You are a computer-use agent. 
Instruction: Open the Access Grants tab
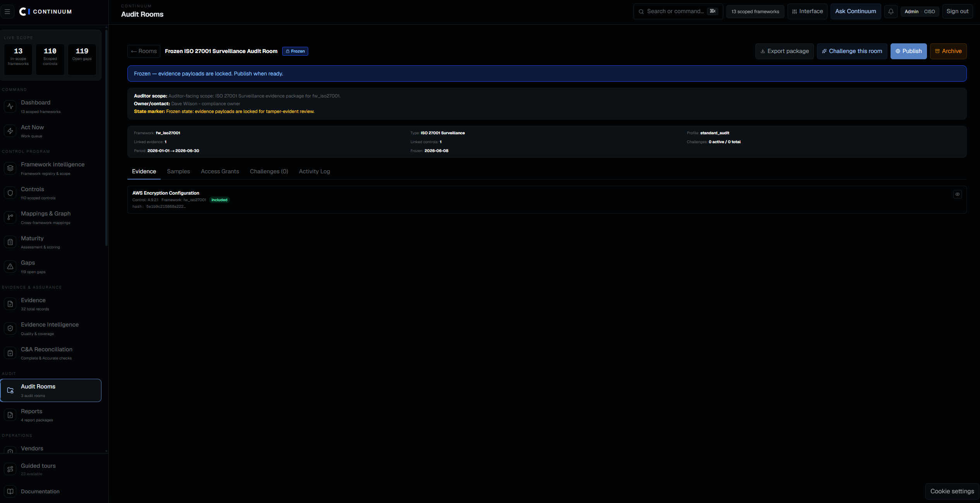220,171
